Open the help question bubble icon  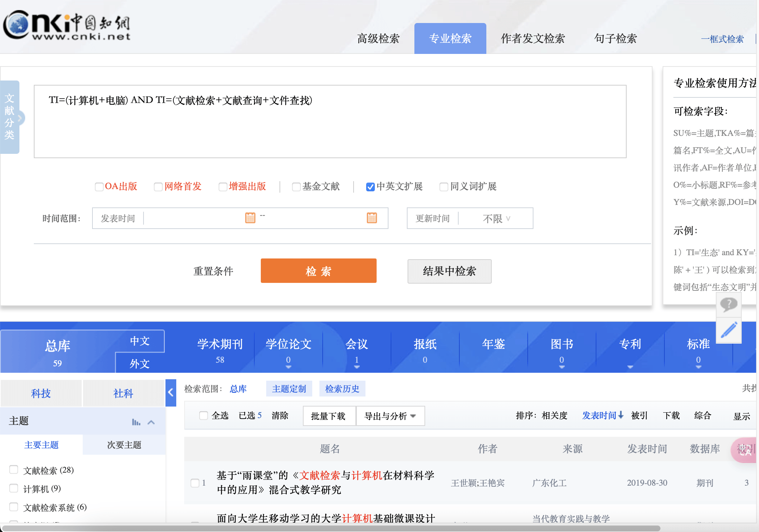click(x=729, y=304)
